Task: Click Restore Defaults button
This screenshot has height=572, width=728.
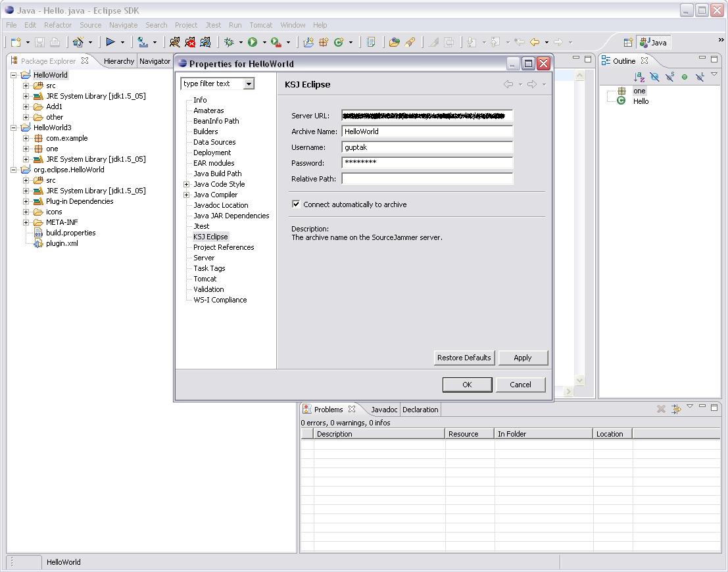Action: click(x=464, y=358)
